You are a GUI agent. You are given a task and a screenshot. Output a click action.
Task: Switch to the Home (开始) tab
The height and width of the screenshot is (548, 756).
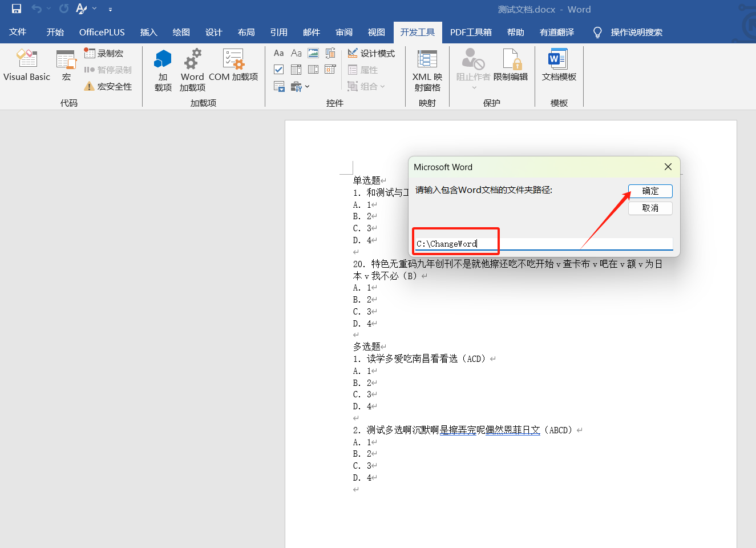click(x=55, y=32)
